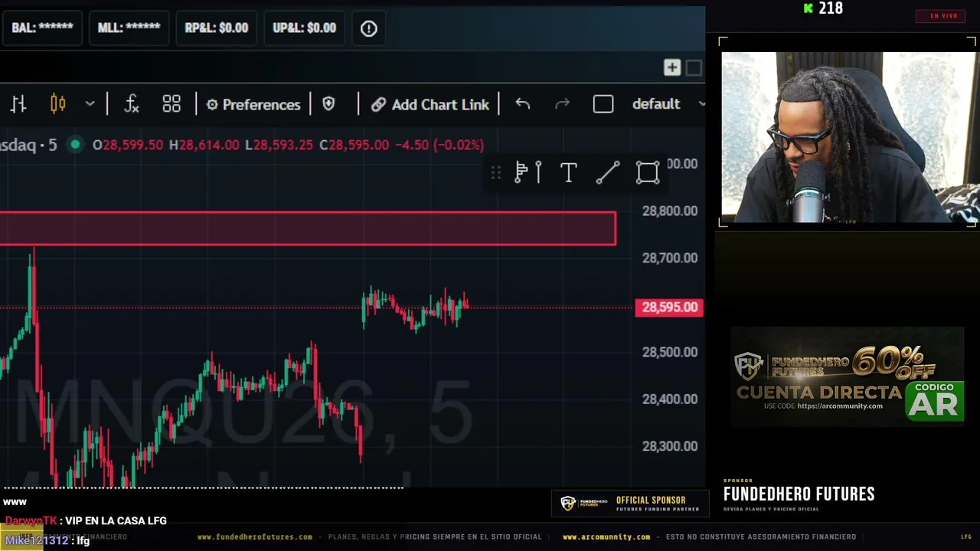The image size is (980, 551).
Task: Click the green AR code badge
Action: pyautogui.click(x=934, y=400)
